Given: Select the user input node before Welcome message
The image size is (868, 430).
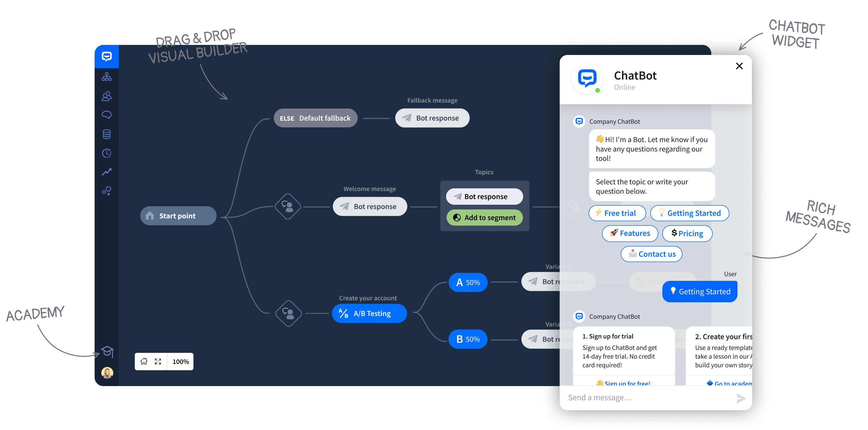Looking at the screenshot, I should click(x=288, y=206).
